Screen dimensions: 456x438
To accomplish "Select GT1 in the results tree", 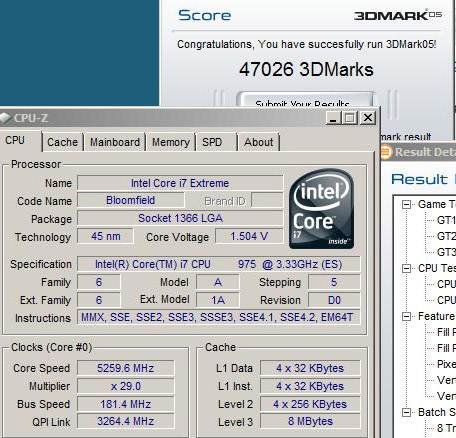I will pyautogui.click(x=446, y=220).
